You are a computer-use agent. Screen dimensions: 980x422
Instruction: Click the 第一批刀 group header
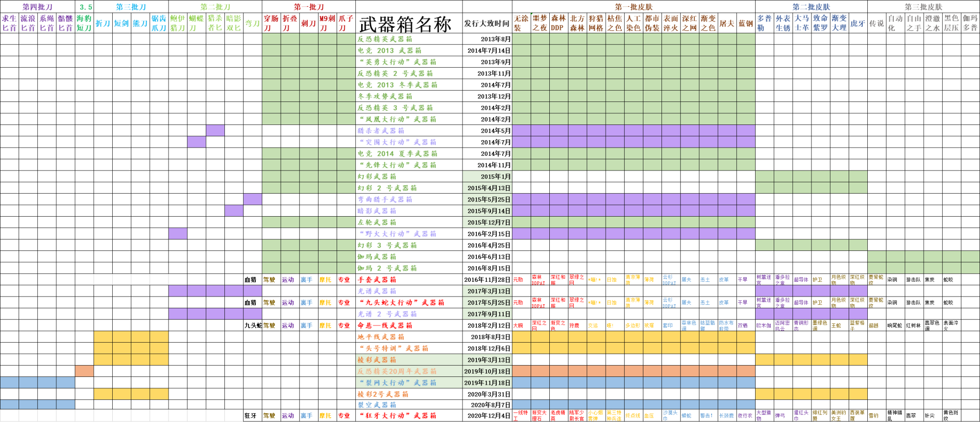pyautogui.click(x=309, y=7)
